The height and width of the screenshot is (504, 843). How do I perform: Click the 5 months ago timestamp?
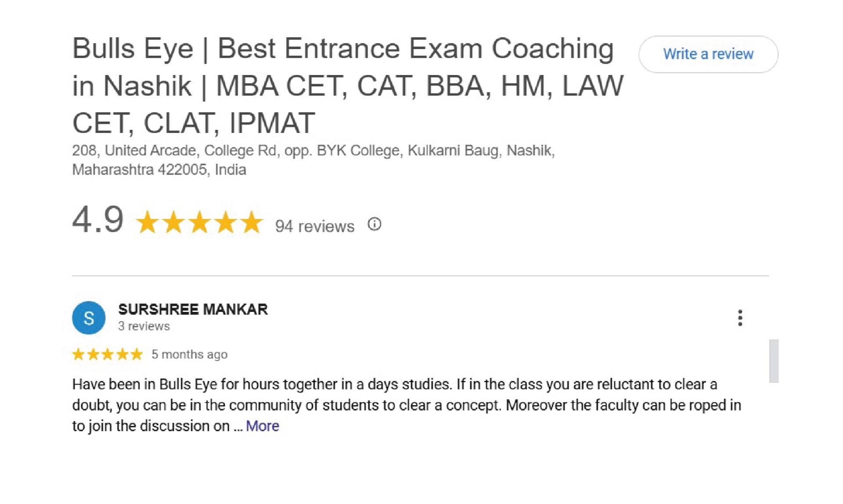point(189,354)
